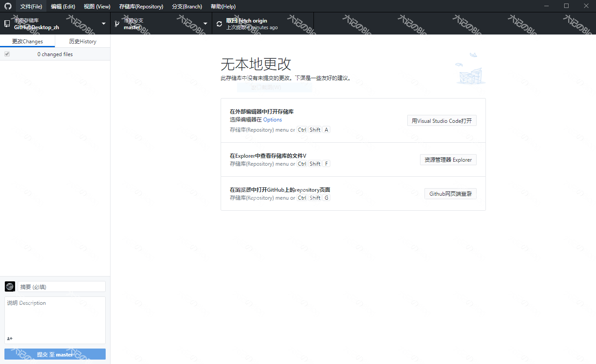
Task: Click the fetch origin sync arrows icon
Action: [219, 24]
